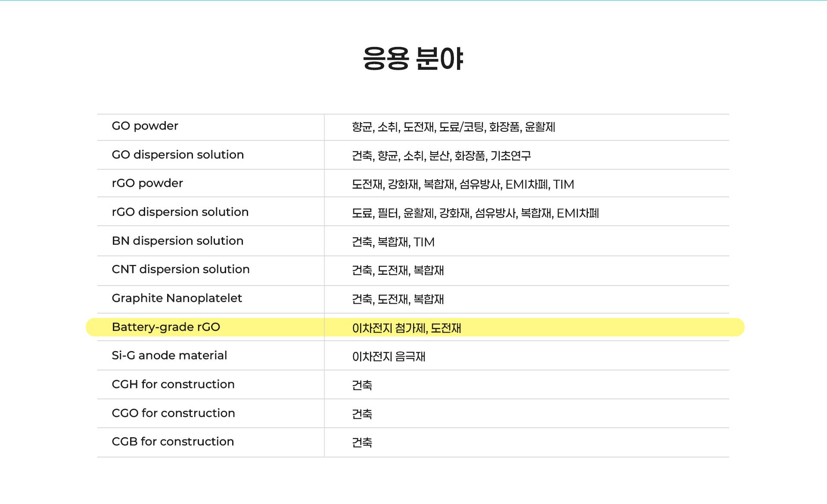Select Graphite Nanoplatelet row label

tap(177, 299)
